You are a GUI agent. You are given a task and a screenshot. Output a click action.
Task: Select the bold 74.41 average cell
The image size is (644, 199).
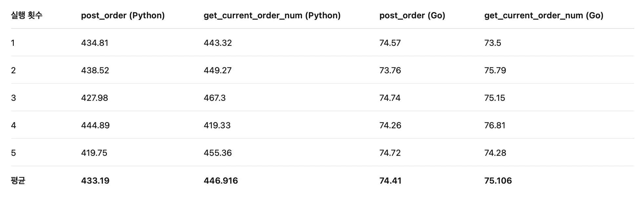(390, 181)
